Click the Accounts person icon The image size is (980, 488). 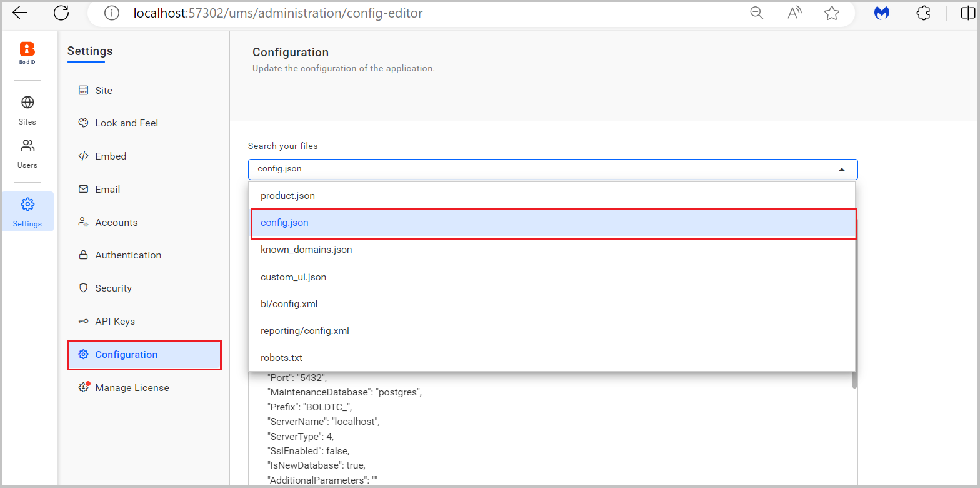point(83,222)
